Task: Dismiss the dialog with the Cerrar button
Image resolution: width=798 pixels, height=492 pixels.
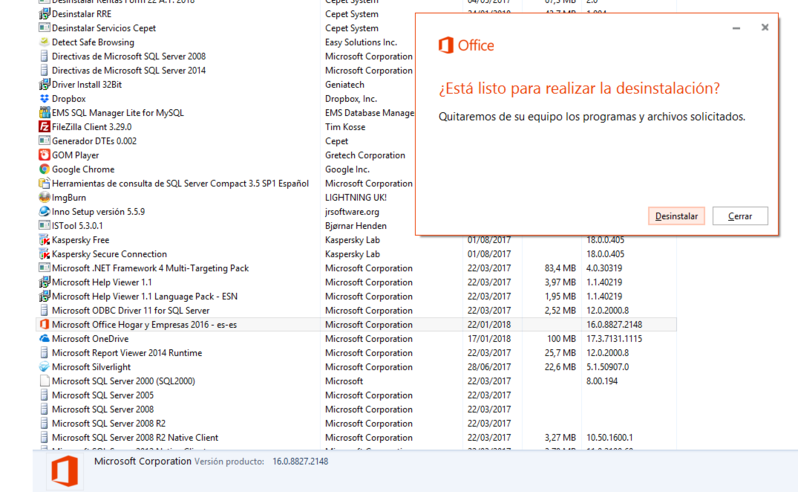Action: point(740,216)
